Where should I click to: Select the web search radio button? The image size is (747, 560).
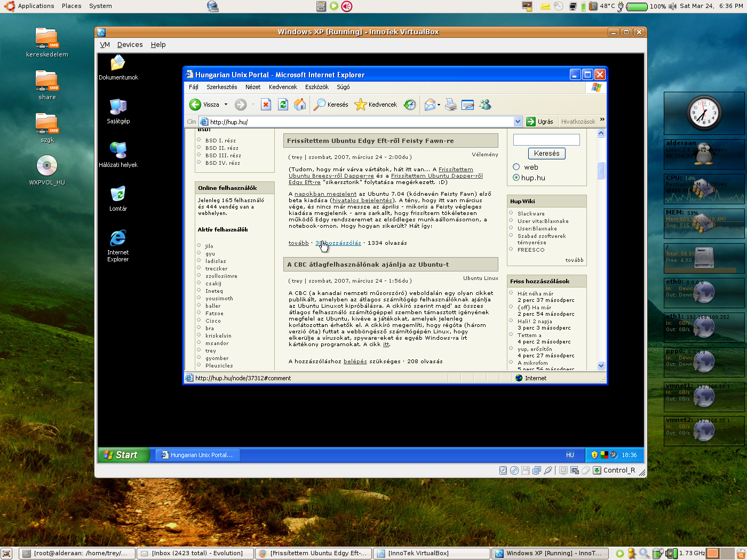[x=516, y=167]
